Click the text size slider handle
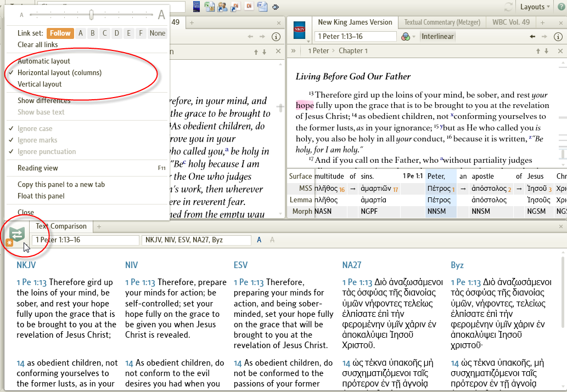Viewport: 567px width, 392px height. tap(92, 15)
